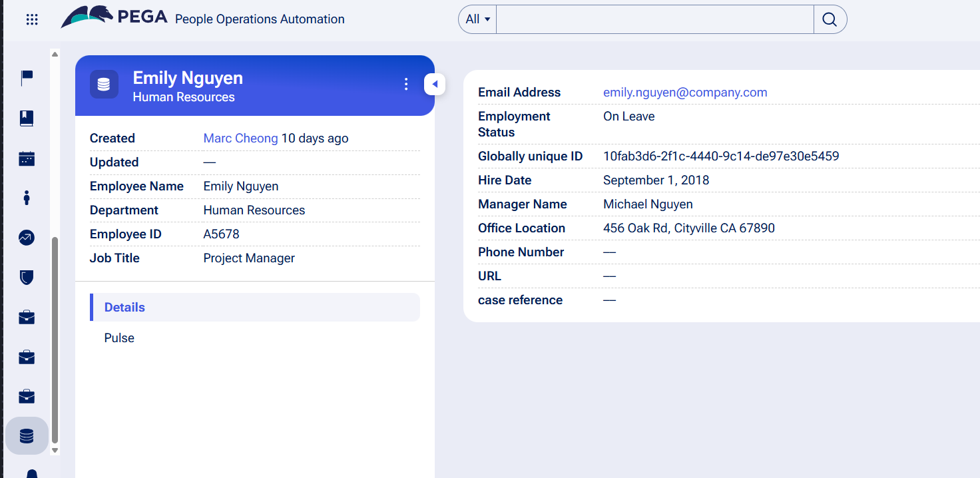Click the emily.nguyen@company.com email link
Viewport: 980px width, 478px height.
pyautogui.click(x=685, y=92)
